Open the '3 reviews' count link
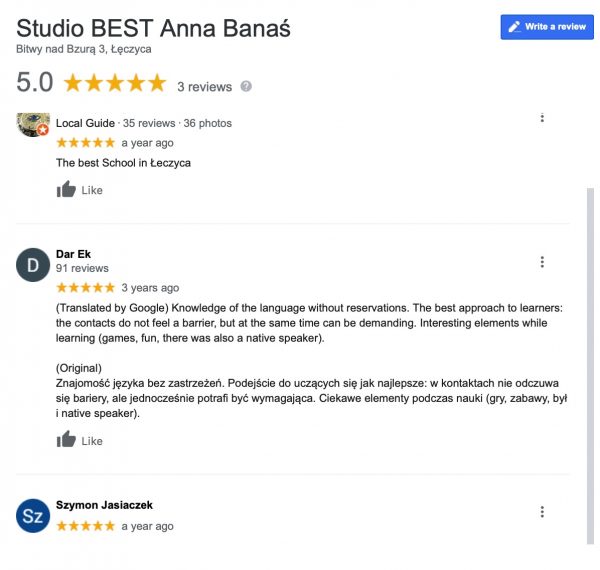600x570 pixels. click(x=204, y=87)
